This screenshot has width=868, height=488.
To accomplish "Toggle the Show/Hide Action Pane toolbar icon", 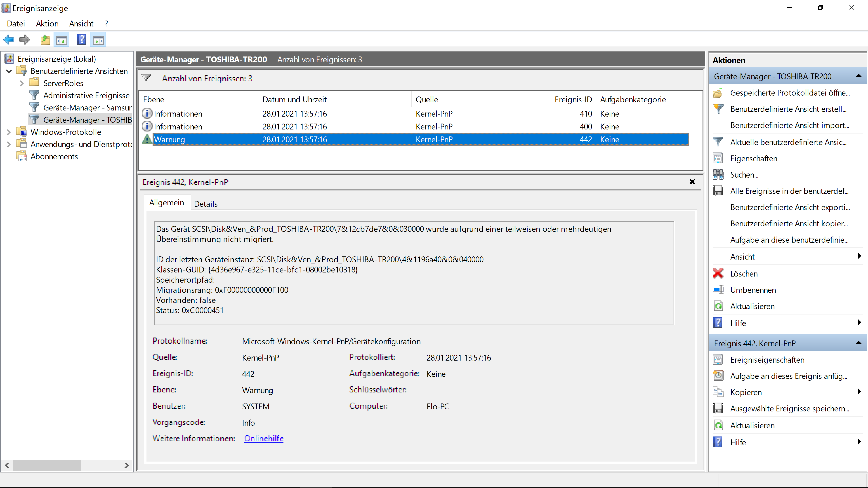I will pos(98,40).
